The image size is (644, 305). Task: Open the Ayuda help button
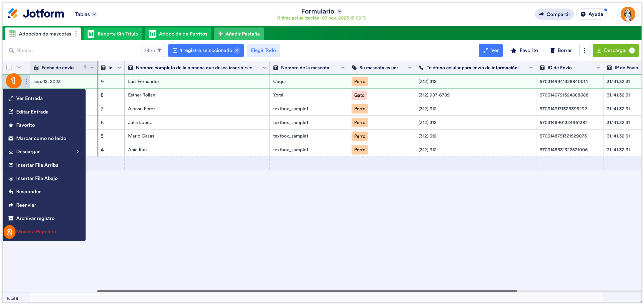(x=592, y=14)
